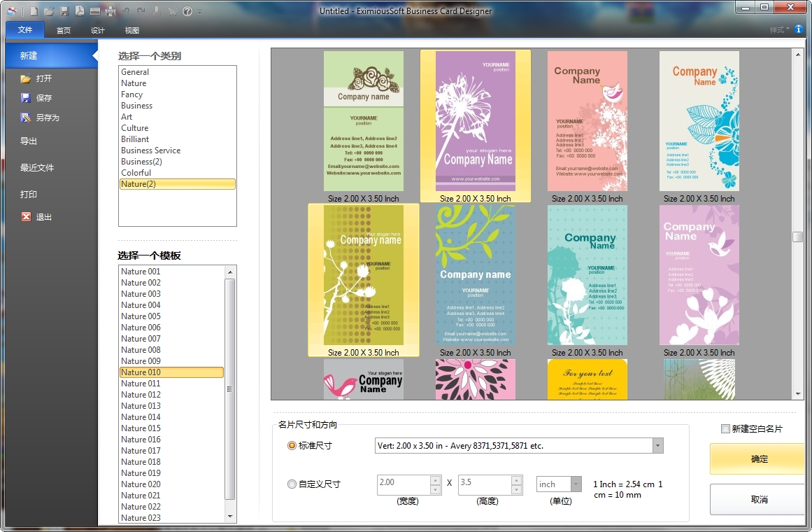Click the PDF export icon in top toolbar
Image resolution: width=812 pixels, height=532 pixels.
[80, 11]
